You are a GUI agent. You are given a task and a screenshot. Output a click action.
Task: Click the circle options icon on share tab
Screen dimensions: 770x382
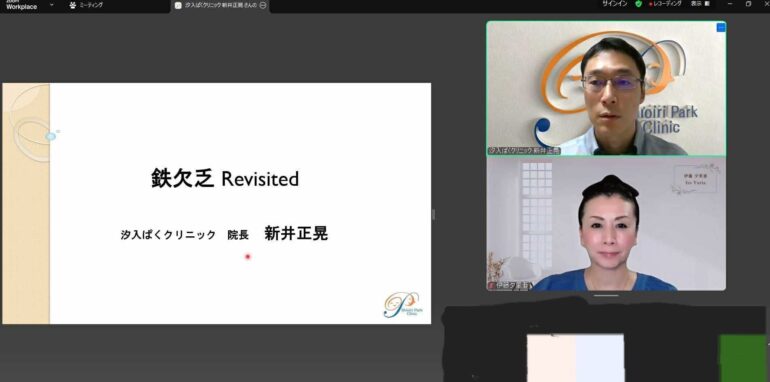tap(263, 5)
